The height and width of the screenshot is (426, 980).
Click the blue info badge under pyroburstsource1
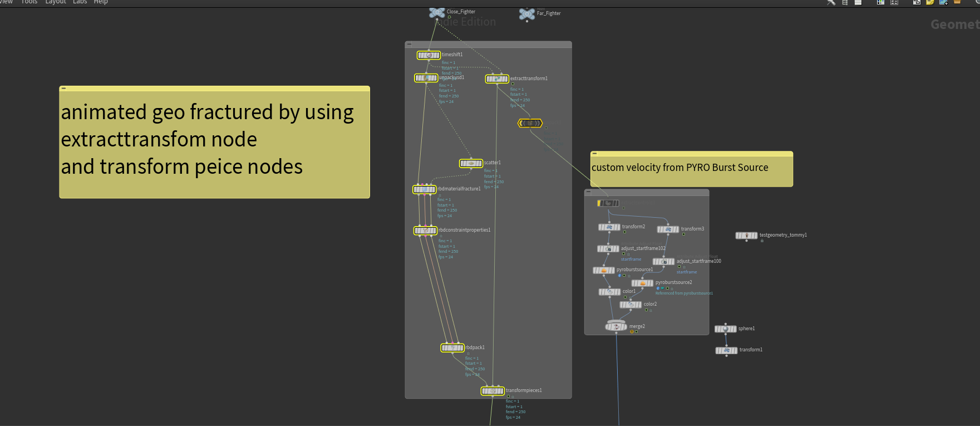click(619, 276)
